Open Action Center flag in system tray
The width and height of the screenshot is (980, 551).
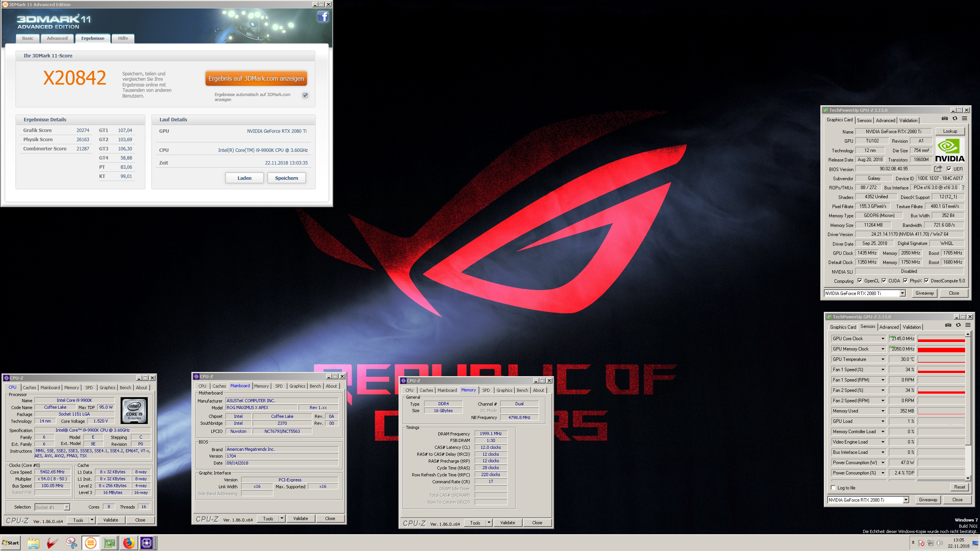pyautogui.click(x=921, y=543)
